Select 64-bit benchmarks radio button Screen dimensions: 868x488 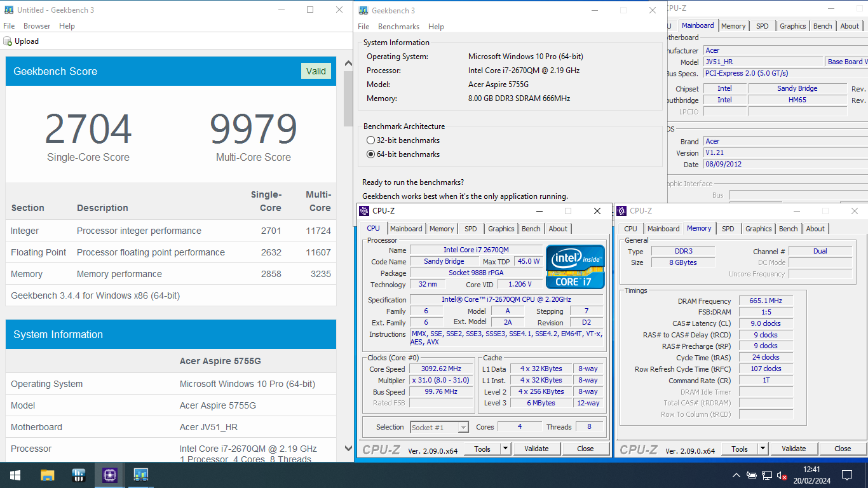[371, 154]
